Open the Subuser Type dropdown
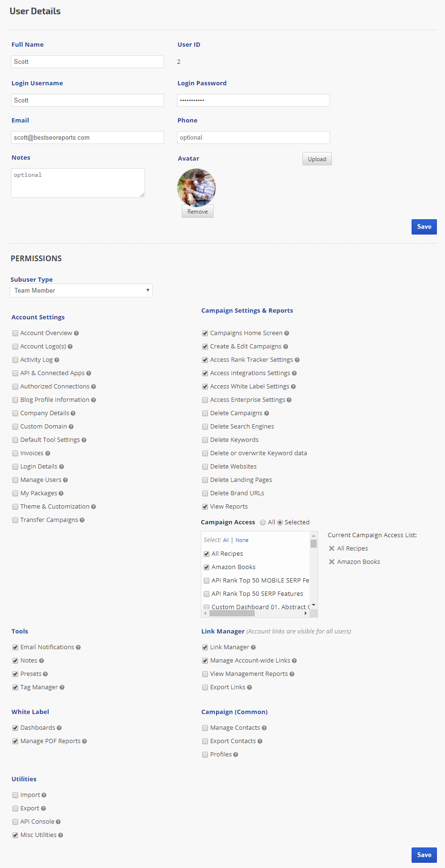The image size is (445, 868). [81, 291]
